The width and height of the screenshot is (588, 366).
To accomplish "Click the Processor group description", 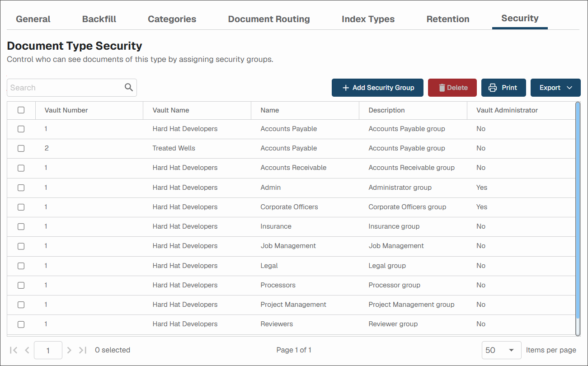I will tap(395, 285).
